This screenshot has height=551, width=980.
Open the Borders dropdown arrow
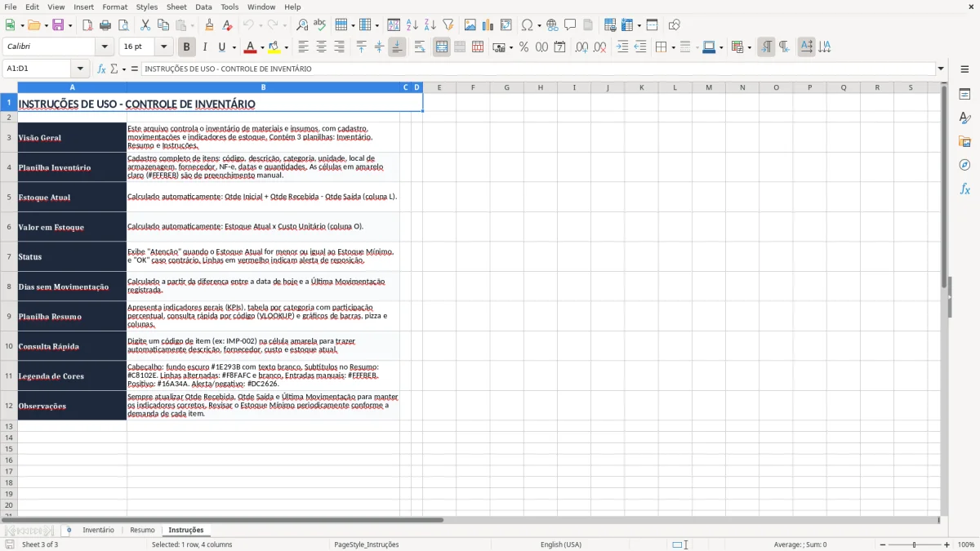pos(673,47)
